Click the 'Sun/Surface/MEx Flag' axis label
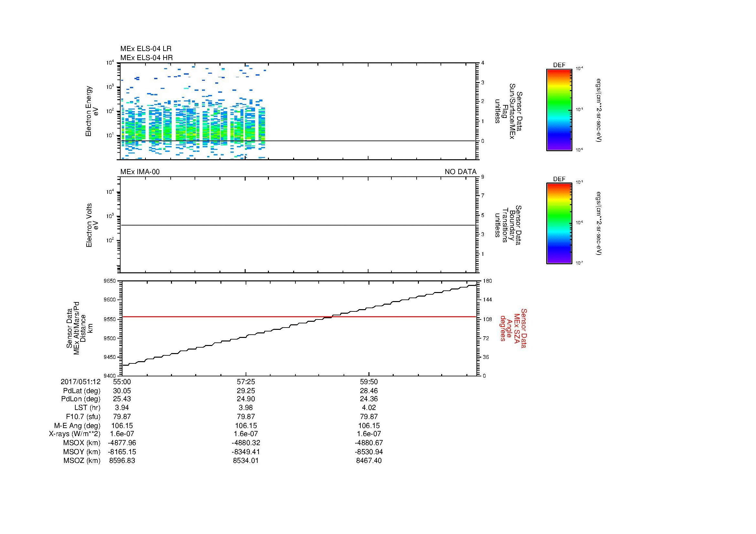756x534 pixels. pyautogui.click(x=508, y=111)
